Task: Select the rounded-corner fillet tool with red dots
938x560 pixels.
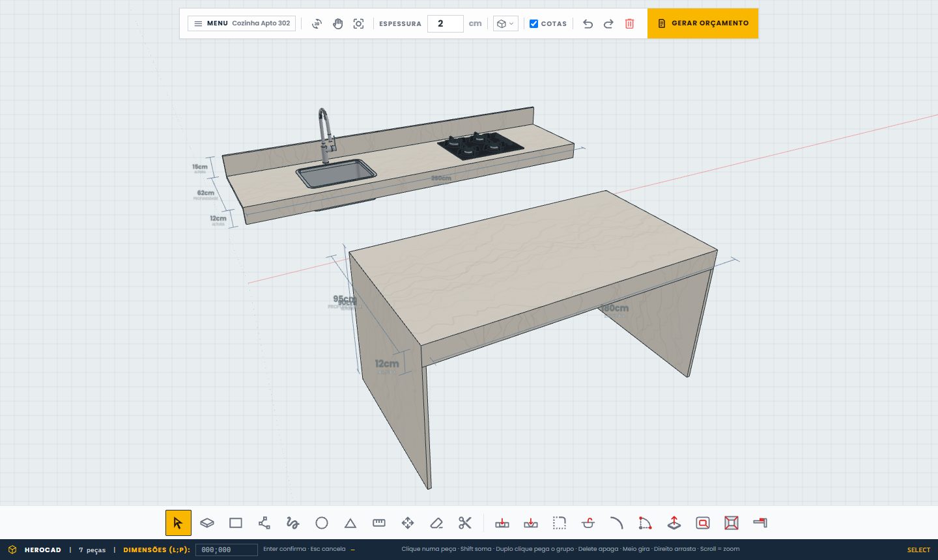Action: tap(646, 523)
